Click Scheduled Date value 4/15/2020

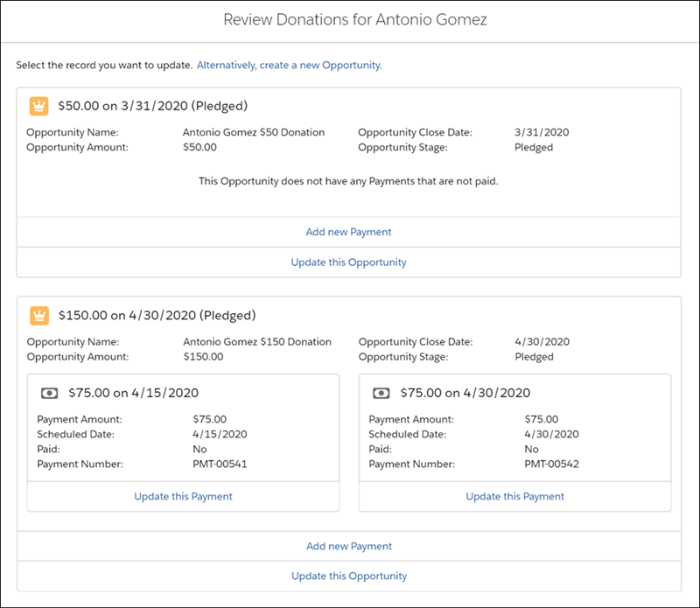(220, 434)
